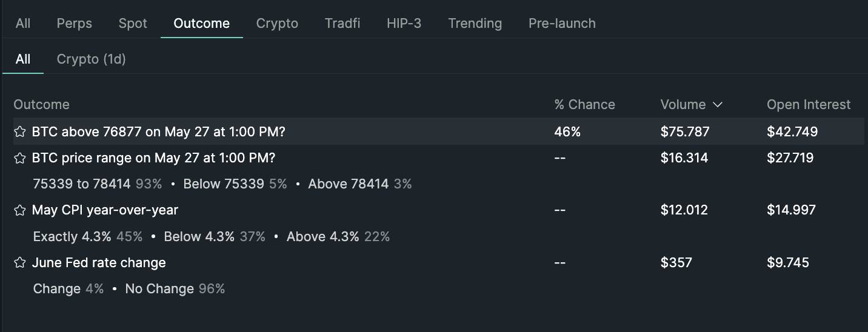
Task: Select the top-level All tab
Action: (23, 23)
